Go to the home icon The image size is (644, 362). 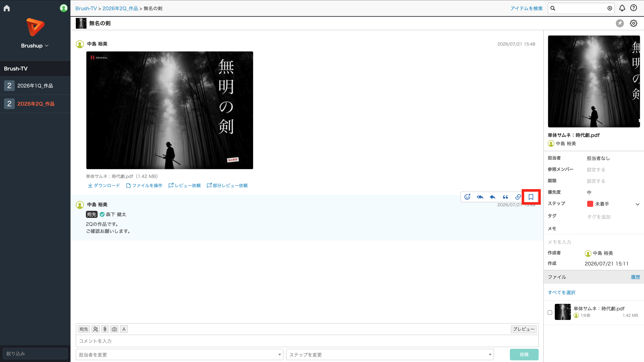7,8
